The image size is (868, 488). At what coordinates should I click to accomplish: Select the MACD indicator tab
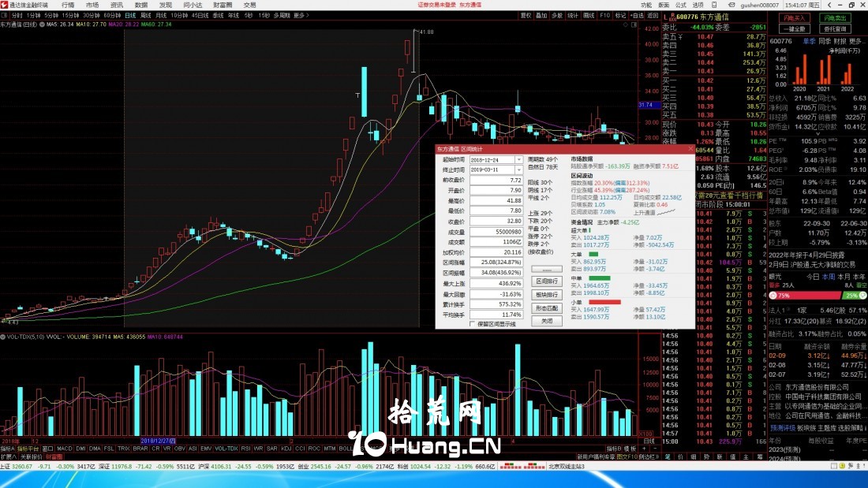(64, 449)
